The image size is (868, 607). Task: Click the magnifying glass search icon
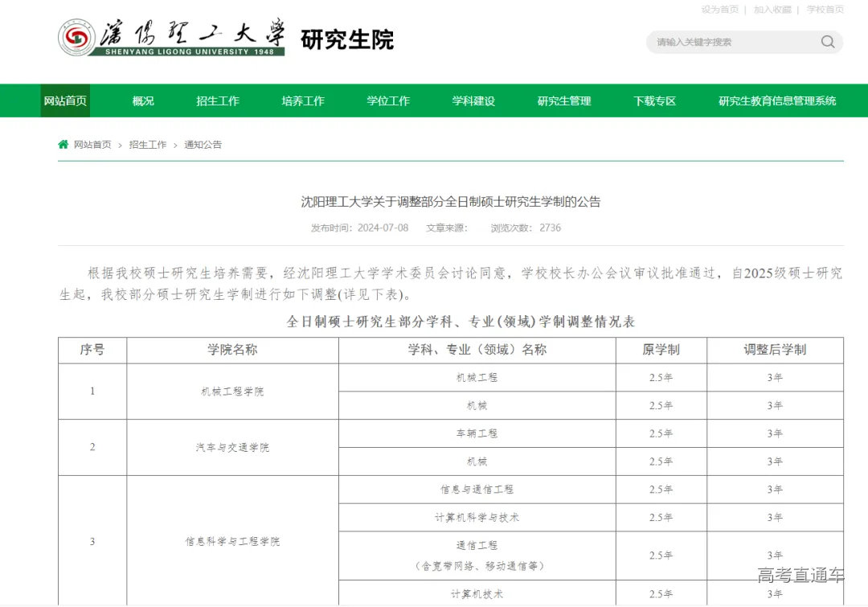click(827, 42)
